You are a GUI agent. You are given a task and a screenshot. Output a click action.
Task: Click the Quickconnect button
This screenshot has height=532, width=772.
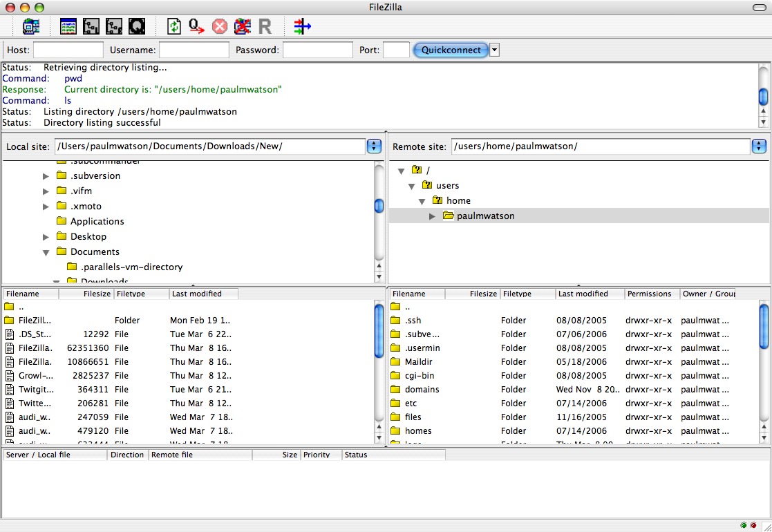pyautogui.click(x=451, y=50)
